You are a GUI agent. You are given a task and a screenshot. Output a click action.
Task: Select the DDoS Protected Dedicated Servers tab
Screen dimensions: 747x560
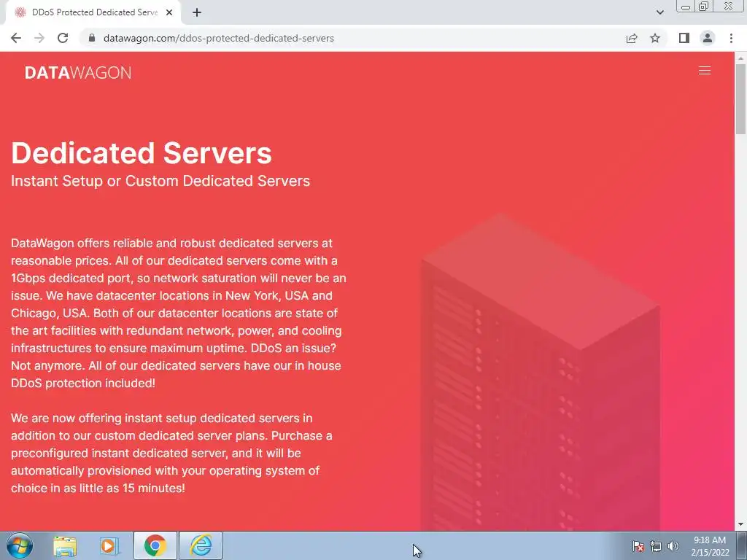click(94, 13)
